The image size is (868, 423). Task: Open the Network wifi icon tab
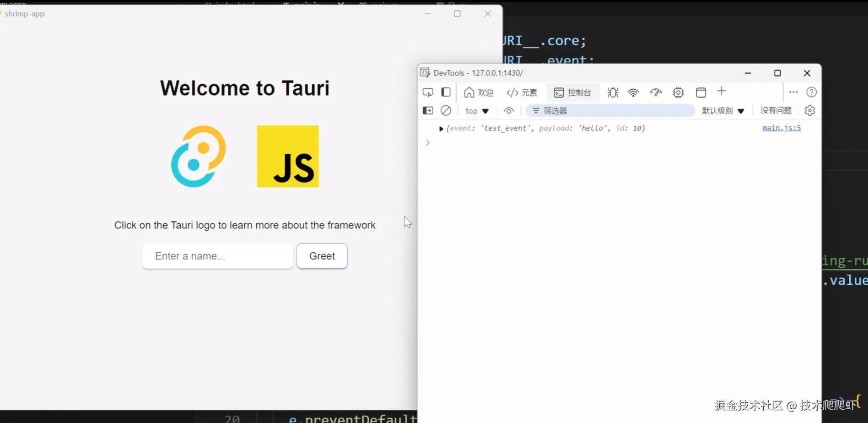pyautogui.click(x=633, y=92)
